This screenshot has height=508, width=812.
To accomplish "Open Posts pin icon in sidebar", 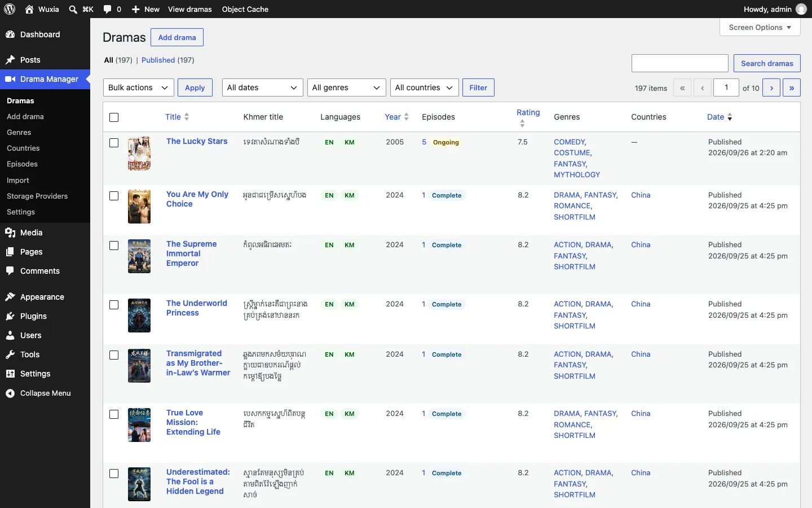I will pos(10,60).
